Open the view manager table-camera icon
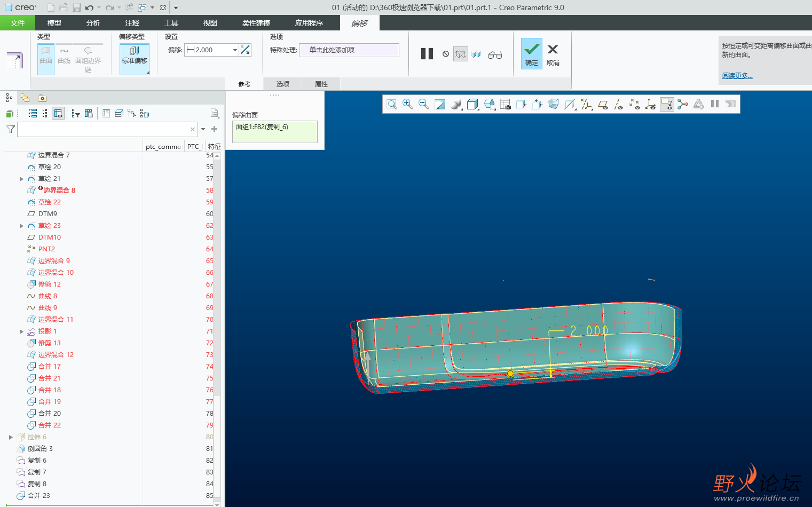 pyautogui.click(x=505, y=104)
